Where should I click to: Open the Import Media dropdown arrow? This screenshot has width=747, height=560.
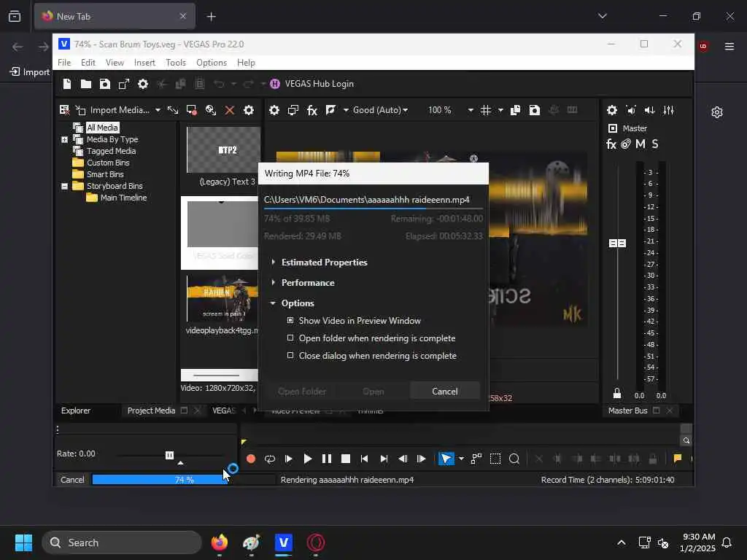click(158, 110)
